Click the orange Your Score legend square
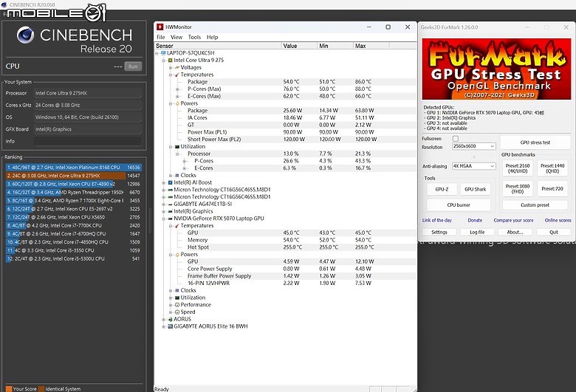Viewport: 576px width, 392px height. [x=9, y=389]
